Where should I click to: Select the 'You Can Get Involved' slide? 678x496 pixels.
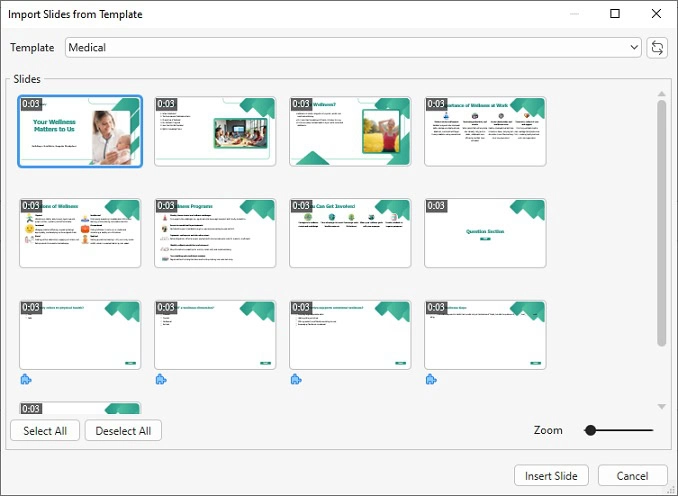tap(350, 233)
